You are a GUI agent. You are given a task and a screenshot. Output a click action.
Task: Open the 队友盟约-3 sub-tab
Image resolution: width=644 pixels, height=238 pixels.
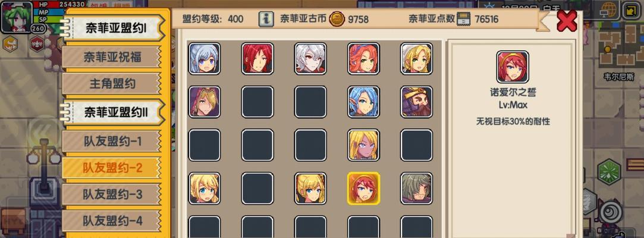(x=112, y=195)
